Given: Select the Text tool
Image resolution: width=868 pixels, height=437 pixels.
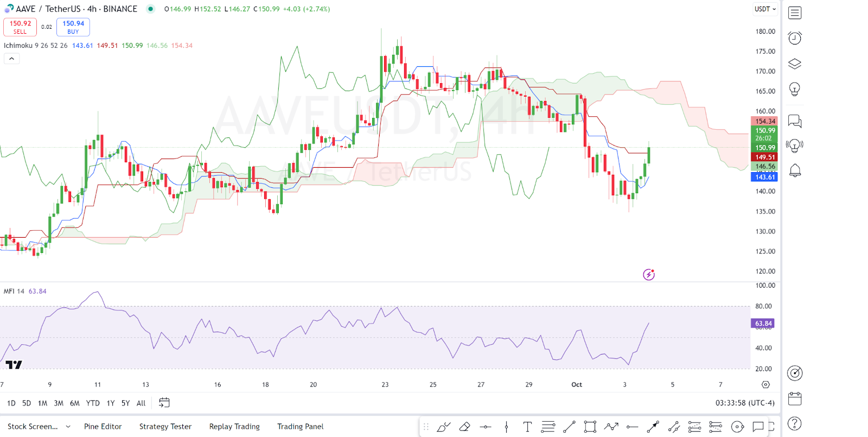Looking at the screenshot, I should 527,427.
